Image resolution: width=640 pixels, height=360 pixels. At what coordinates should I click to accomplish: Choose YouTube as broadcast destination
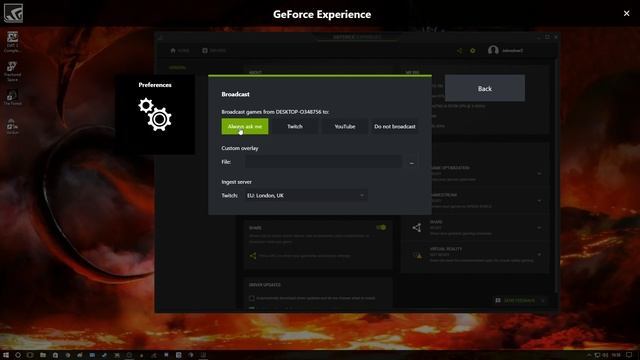click(344, 127)
